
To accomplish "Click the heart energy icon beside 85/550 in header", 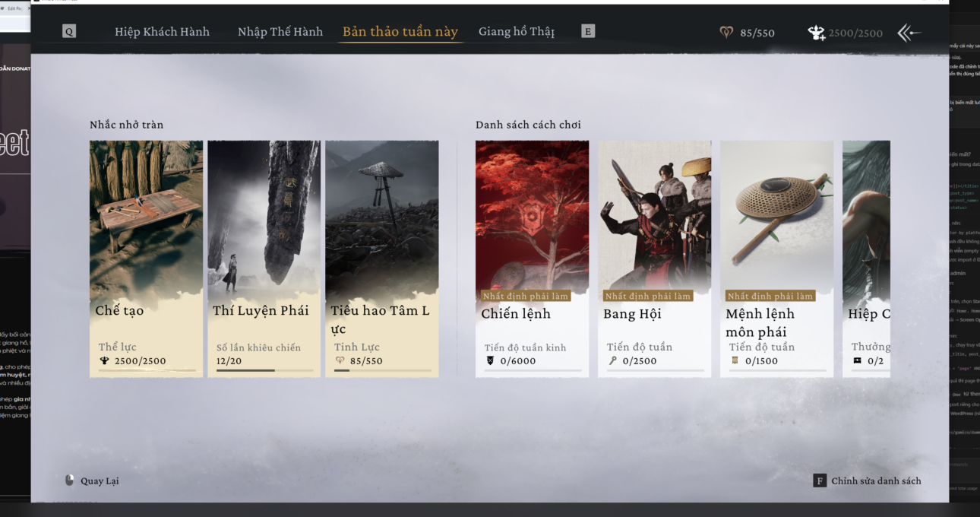I will pyautogui.click(x=726, y=33).
